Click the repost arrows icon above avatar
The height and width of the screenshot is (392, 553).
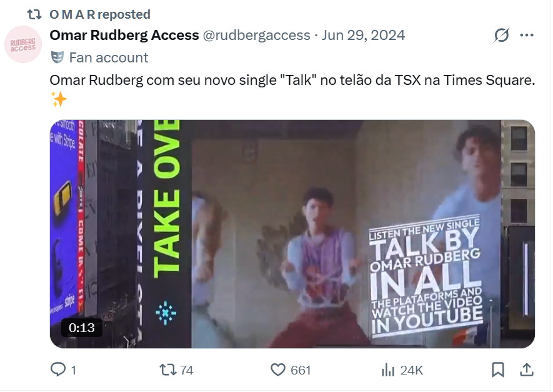(34, 14)
